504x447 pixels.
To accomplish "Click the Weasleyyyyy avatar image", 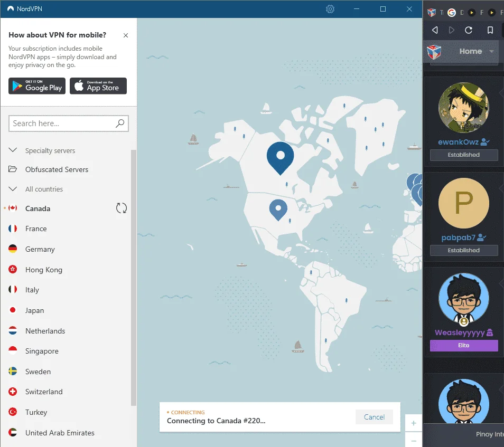I will click(464, 298).
